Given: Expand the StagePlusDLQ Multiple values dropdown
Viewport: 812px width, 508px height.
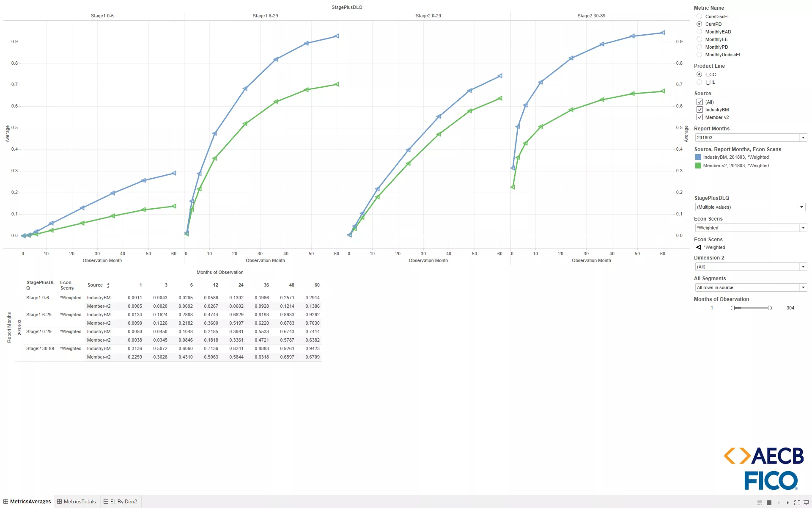Looking at the screenshot, I should click(x=802, y=207).
